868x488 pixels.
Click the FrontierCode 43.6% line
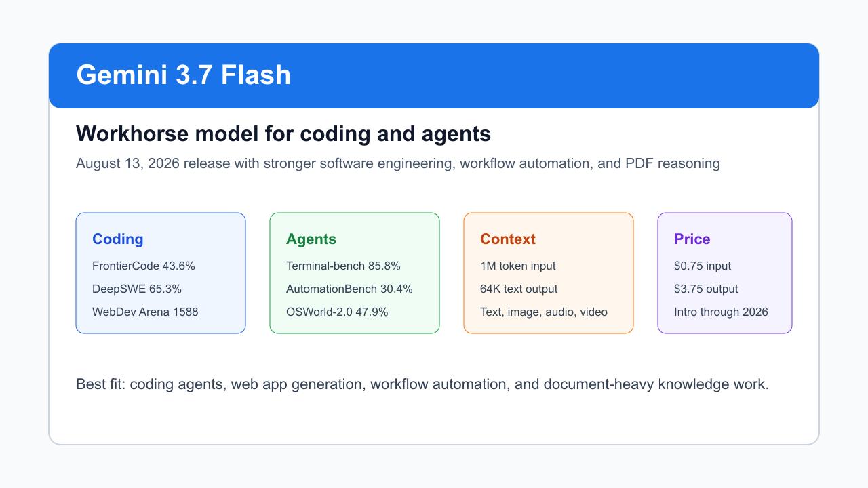(x=144, y=266)
